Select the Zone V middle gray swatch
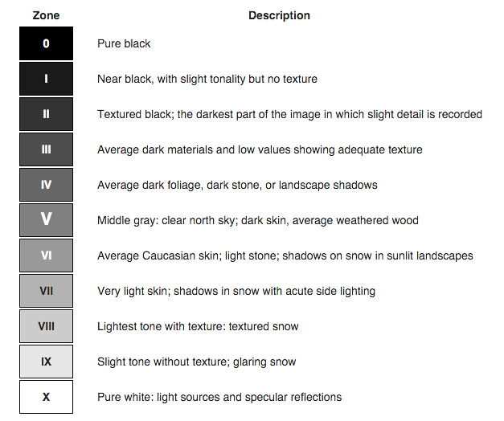This screenshot has width=504, height=421. point(46,220)
